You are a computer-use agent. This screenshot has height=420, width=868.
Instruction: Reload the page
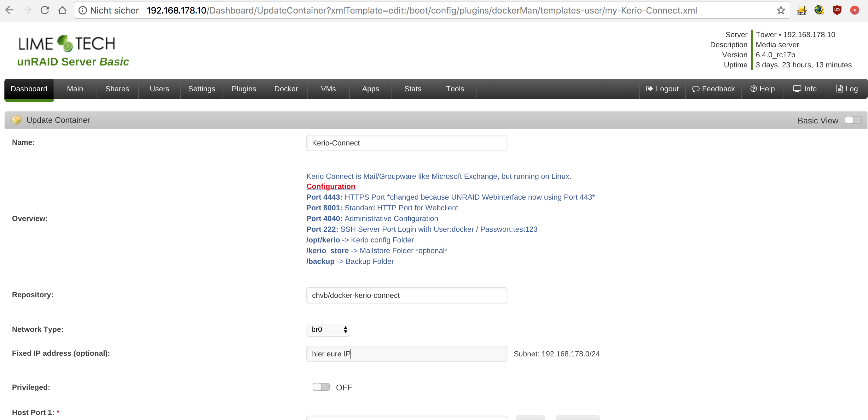click(x=45, y=10)
